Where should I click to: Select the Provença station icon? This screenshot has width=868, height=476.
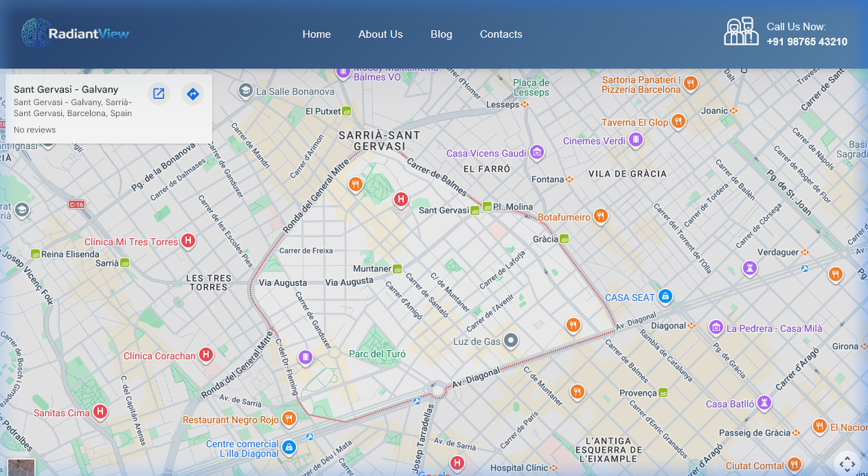(x=663, y=393)
